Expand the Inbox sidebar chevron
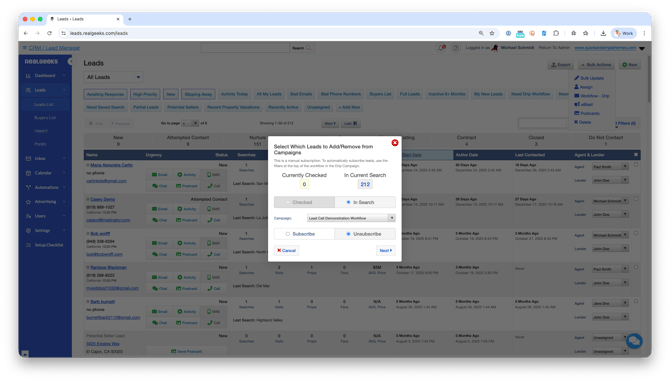The height and width of the screenshot is (382, 670). 64,159
